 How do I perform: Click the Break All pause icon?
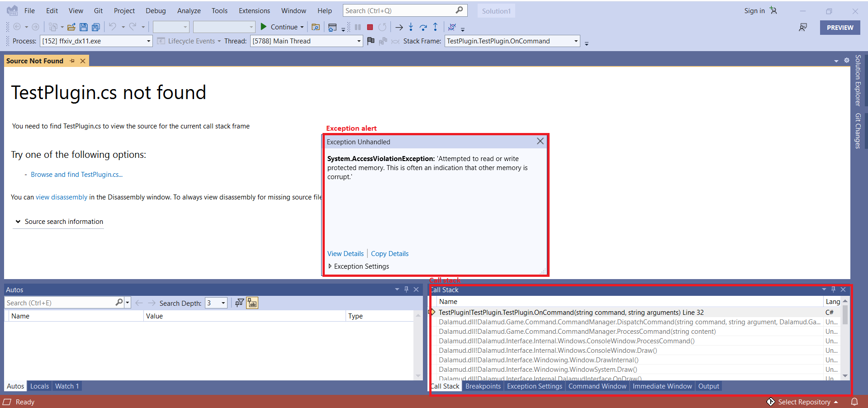(x=358, y=27)
